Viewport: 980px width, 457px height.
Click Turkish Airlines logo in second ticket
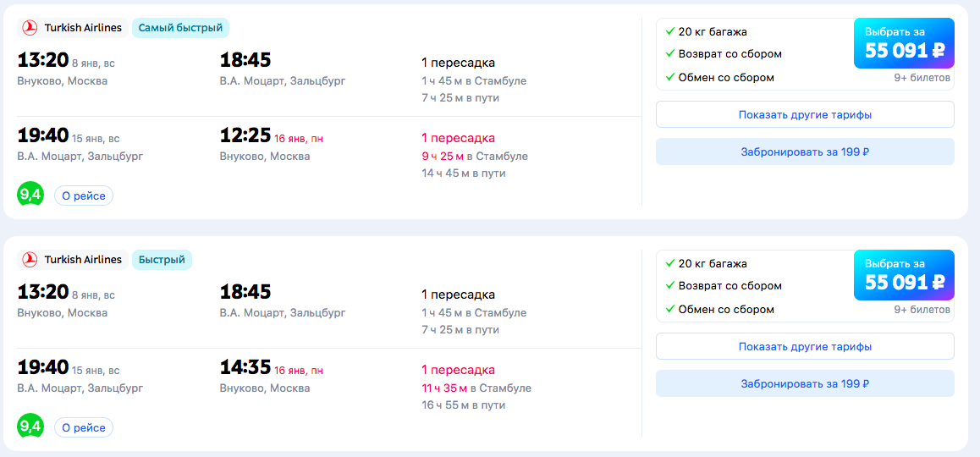pyautogui.click(x=30, y=260)
